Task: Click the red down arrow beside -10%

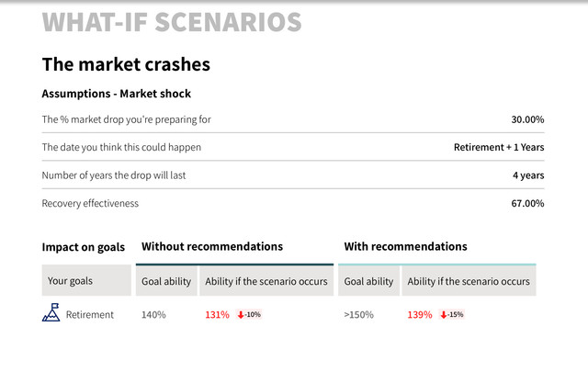Action: [x=241, y=315]
